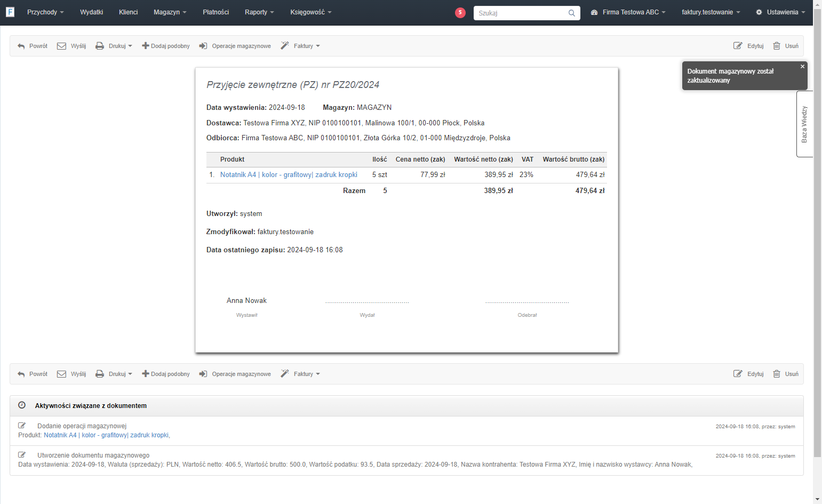Open Notatnik A4 link in activity log
Viewport: 822px width, 504px height.
point(107,435)
